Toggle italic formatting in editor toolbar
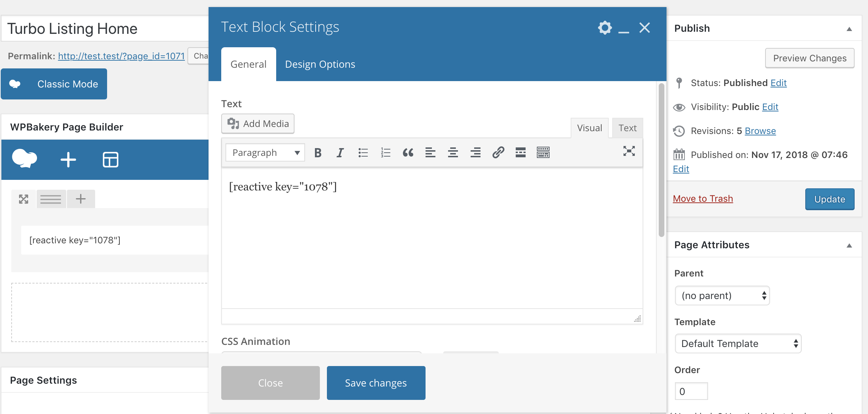This screenshot has width=868, height=414. point(340,153)
